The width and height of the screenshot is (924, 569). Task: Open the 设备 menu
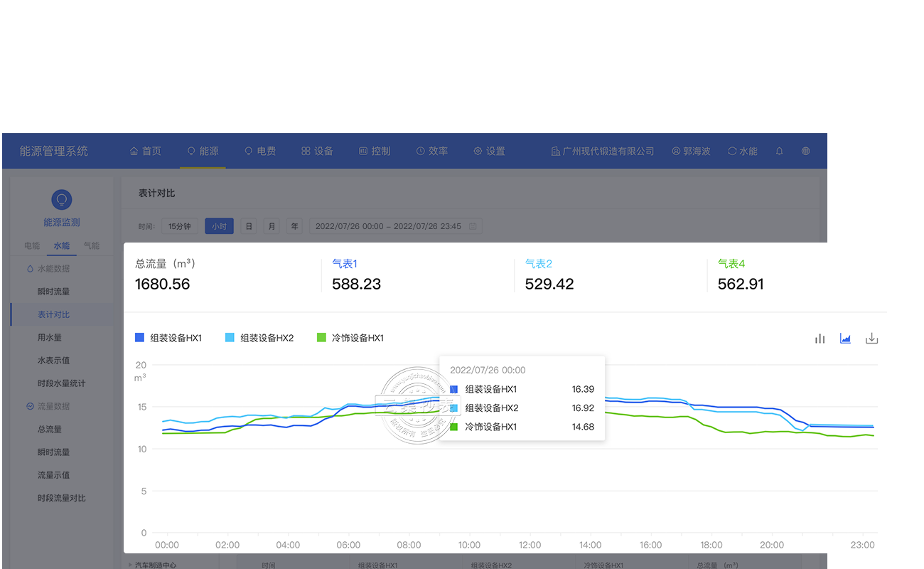point(317,151)
